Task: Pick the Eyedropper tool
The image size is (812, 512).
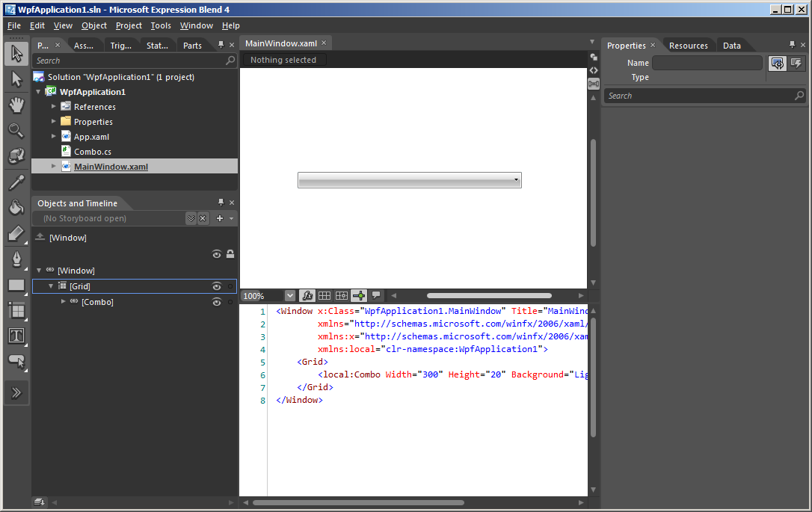Action: pos(16,182)
